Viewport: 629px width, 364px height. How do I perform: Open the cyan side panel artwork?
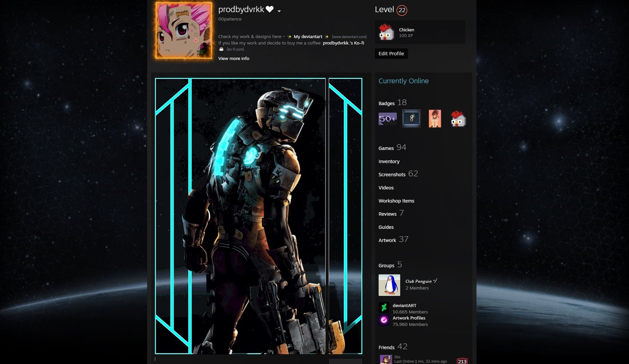coord(345,216)
